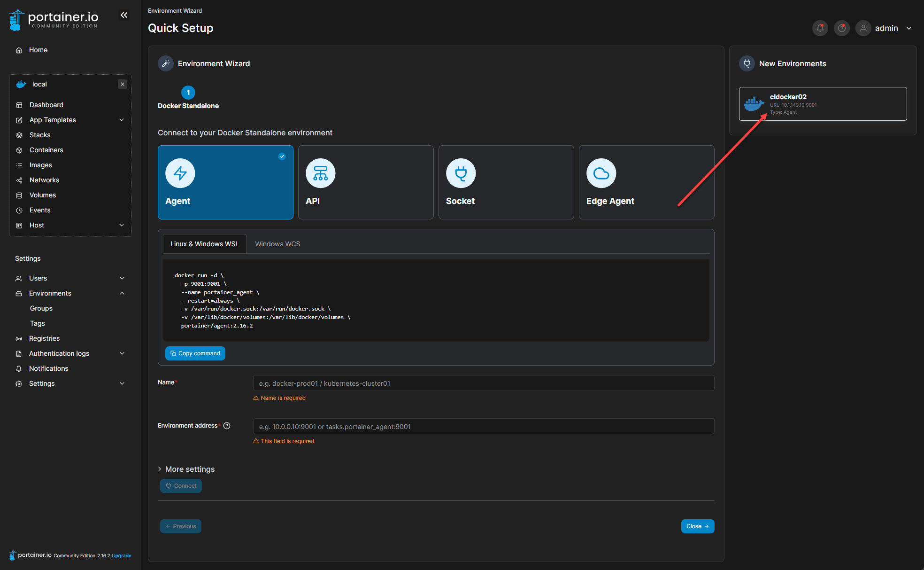
Task: Collapse the sidebar with double chevron icon
Action: pos(124,16)
